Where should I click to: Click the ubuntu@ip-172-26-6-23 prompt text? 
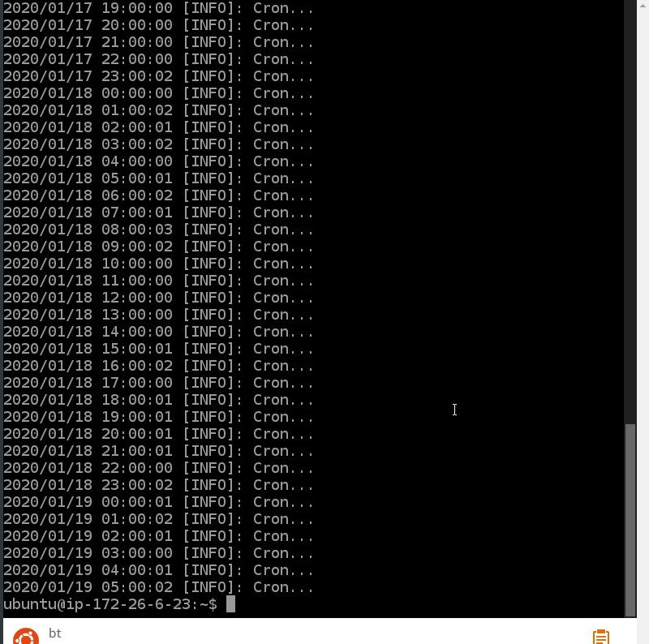click(x=110, y=604)
